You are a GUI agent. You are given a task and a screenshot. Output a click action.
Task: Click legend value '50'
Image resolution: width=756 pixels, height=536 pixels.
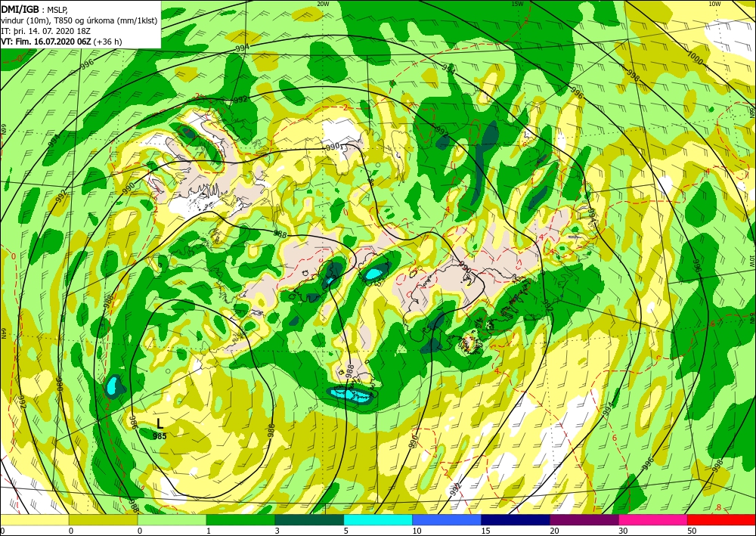click(692, 531)
